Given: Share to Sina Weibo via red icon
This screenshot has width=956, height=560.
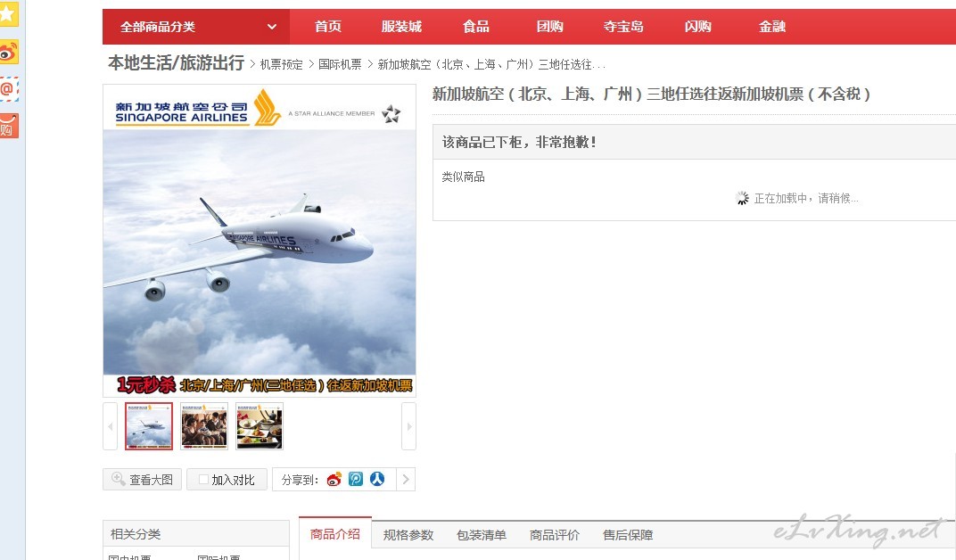Looking at the screenshot, I should 334,480.
